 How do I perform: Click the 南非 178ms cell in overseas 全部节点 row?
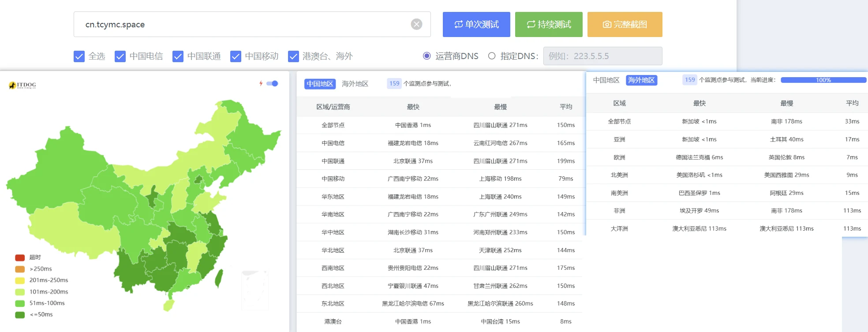(786, 121)
